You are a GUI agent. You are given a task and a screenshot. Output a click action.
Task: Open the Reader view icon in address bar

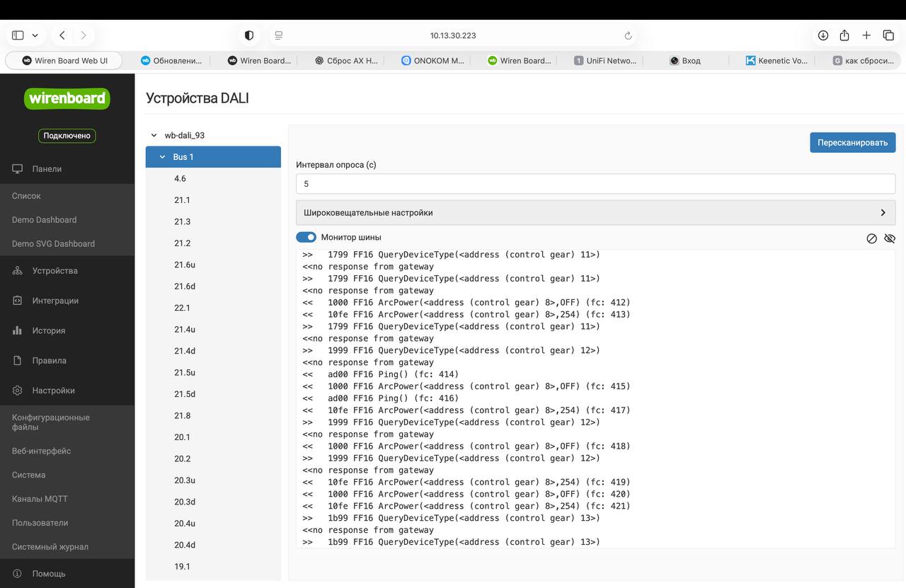[279, 35]
